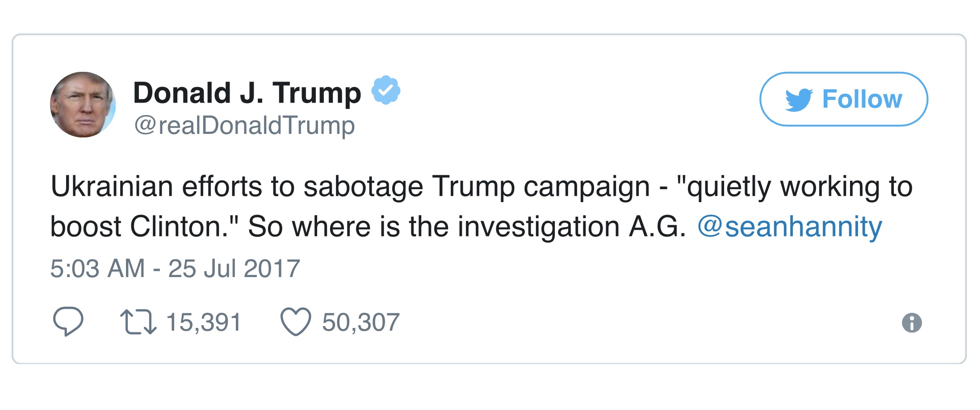
Task: Retweet using the retweet arrows icon
Action: pos(138,322)
